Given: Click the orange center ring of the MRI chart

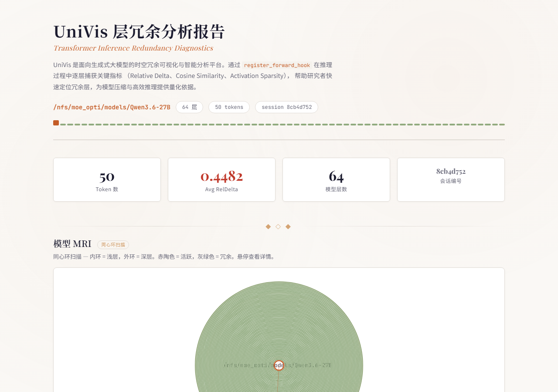Looking at the screenshot, I should [x=279, y=365].
